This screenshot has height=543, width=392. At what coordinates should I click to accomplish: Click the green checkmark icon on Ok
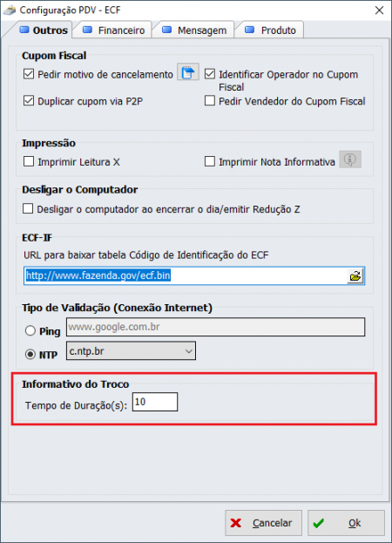[318, 523]
